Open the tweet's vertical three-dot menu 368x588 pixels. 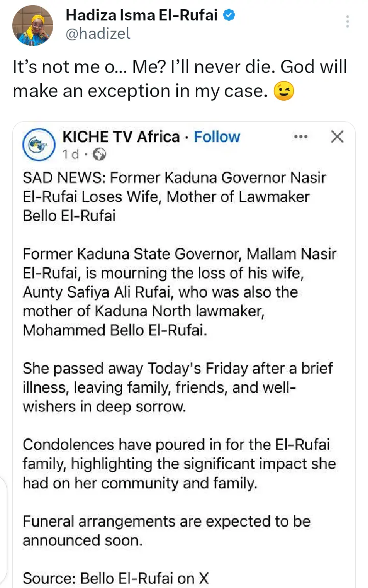coord(348,21)
